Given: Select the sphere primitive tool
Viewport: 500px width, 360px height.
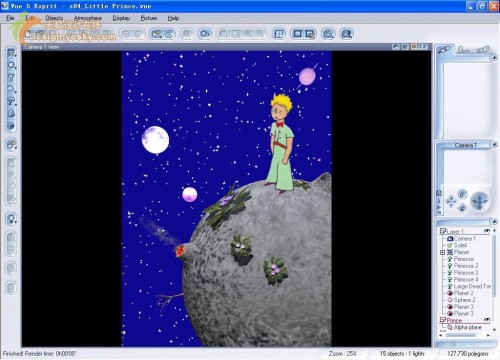Looking at the screenshot, I should pyautogui.click(x=11, y=65).
